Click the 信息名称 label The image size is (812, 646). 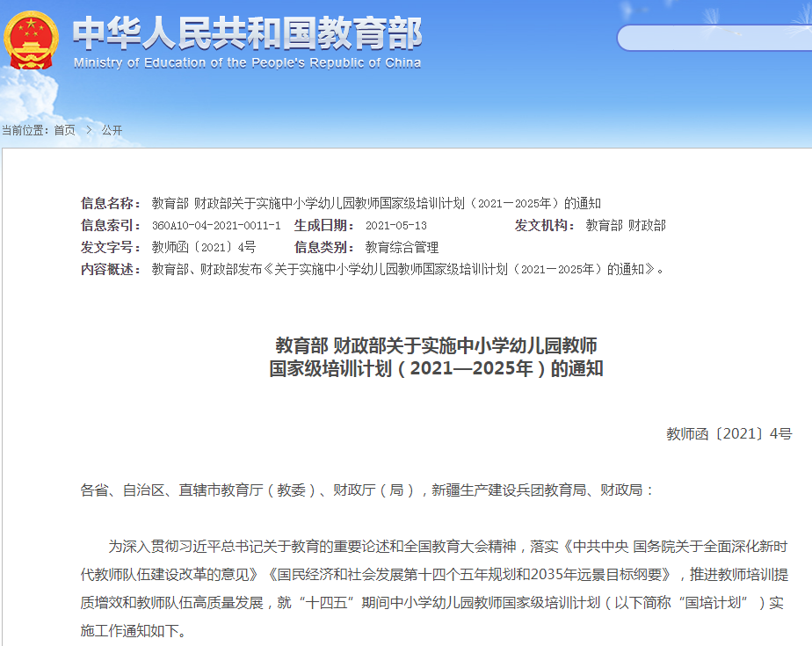(111, 203)
